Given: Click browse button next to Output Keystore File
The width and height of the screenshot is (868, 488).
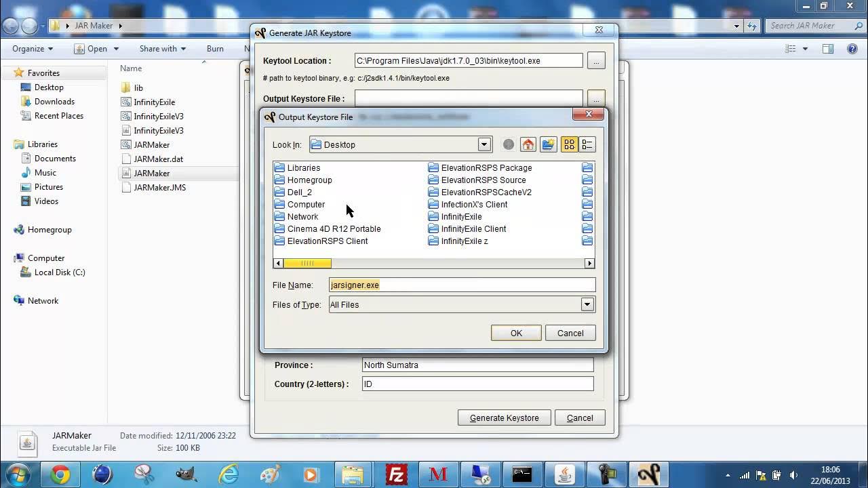Looking at the screenshot, I should (596, 98).
